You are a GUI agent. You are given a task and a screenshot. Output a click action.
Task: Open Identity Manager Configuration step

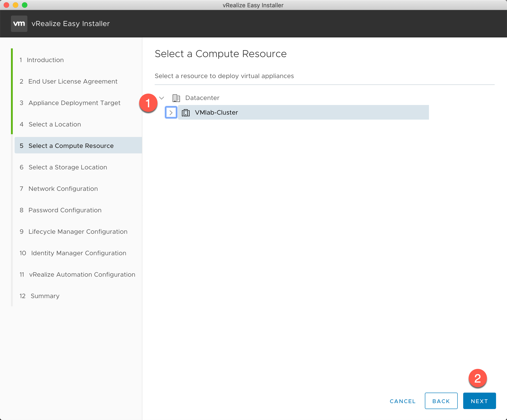[x=73, y=253]
